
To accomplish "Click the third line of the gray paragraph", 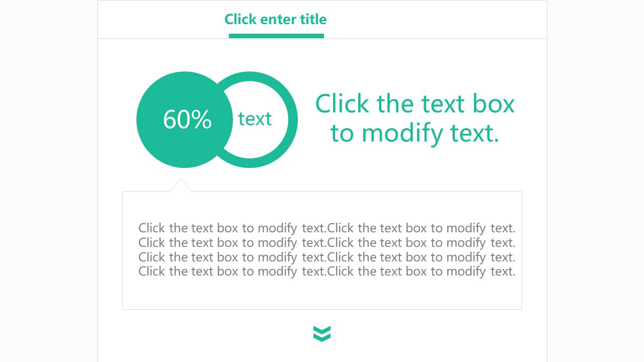I will [x=327, y=257].
